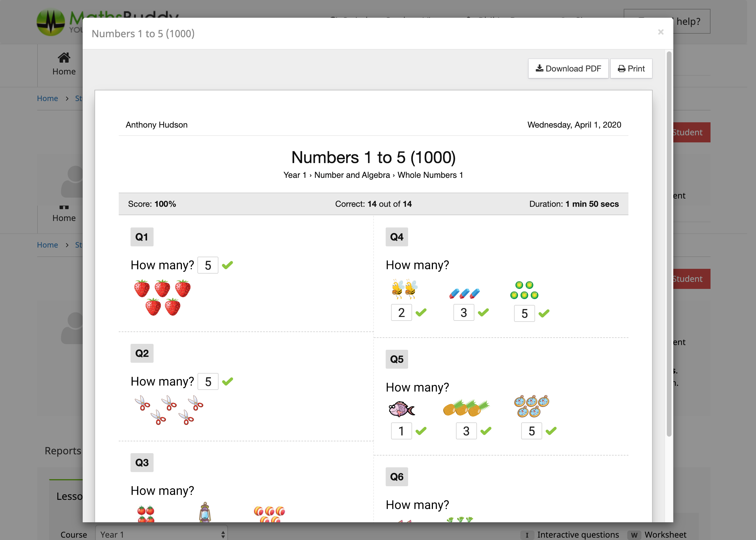Click the Q5 fish answer box showing 1
The image size is (756, 540).
coord(401,431)
